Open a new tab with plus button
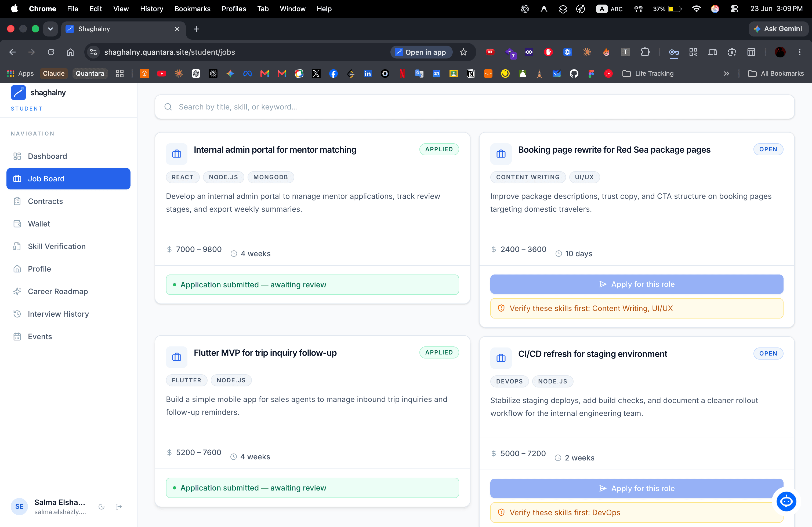Image resolution: width=812 pixels, height=527 pixels. point(196,29)
